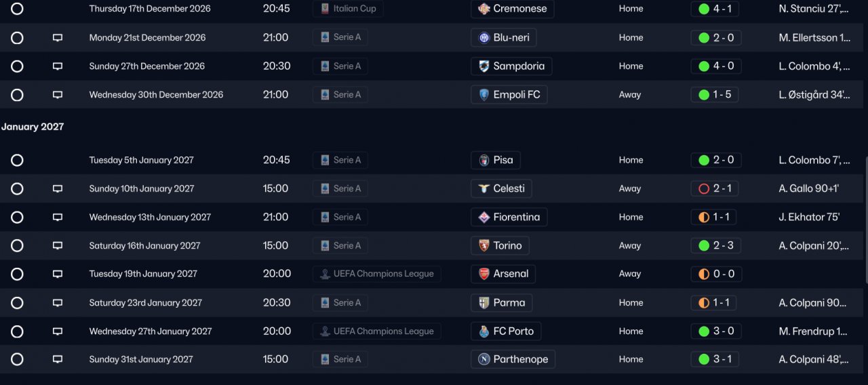
Task: Click the FC Porto club crest
Action: (x=484, y=331)
